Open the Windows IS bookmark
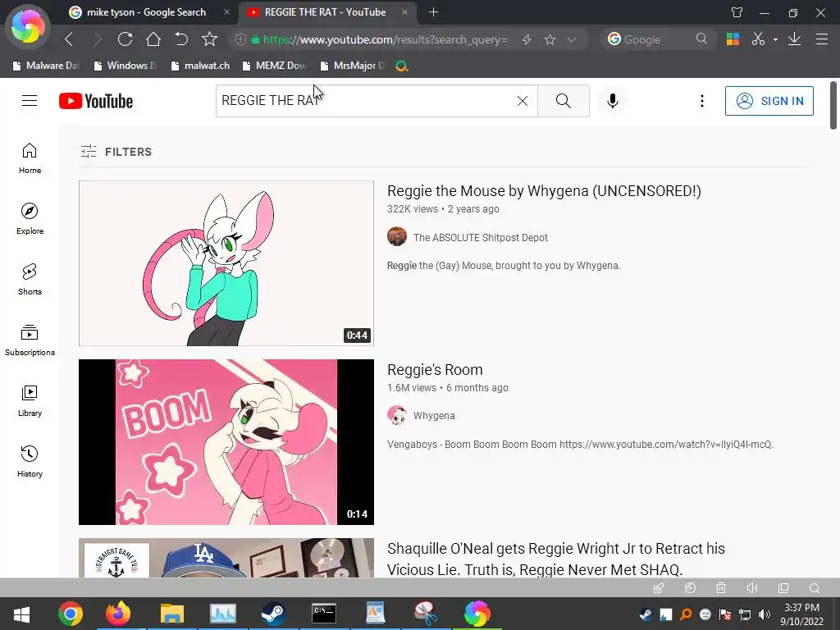 point(126,66)
